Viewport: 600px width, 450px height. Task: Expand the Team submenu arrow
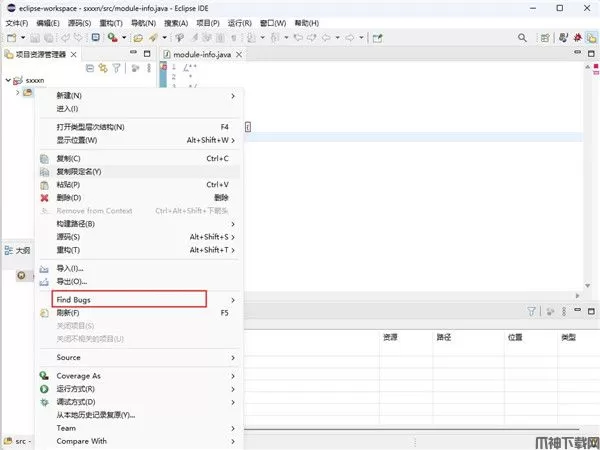tap(234, 428)
